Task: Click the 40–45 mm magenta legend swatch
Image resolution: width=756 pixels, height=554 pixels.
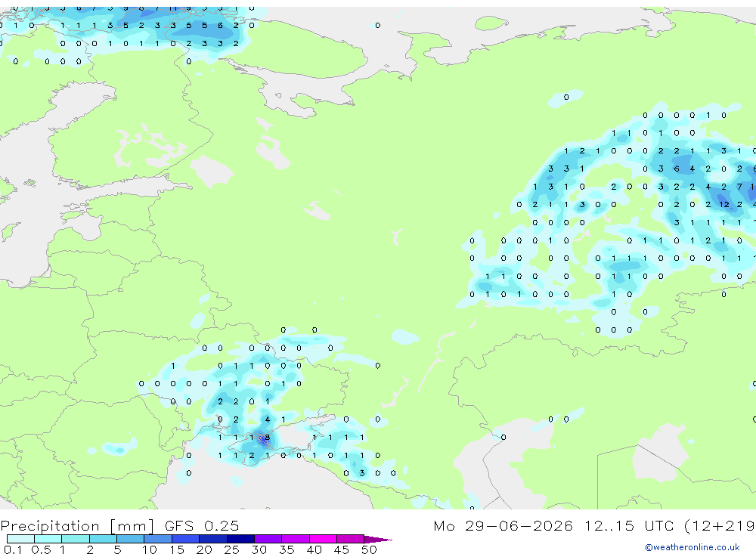Action: coord(323,539)
